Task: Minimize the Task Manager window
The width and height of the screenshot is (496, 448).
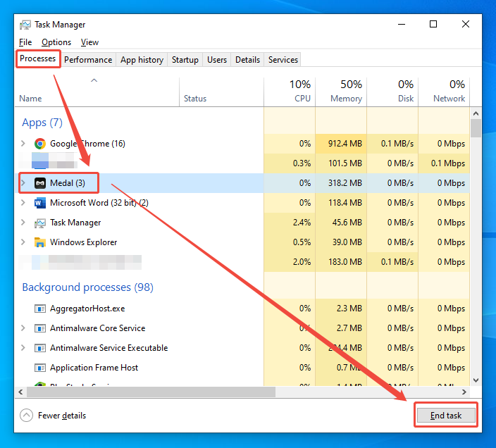Action: pos(402,25)
